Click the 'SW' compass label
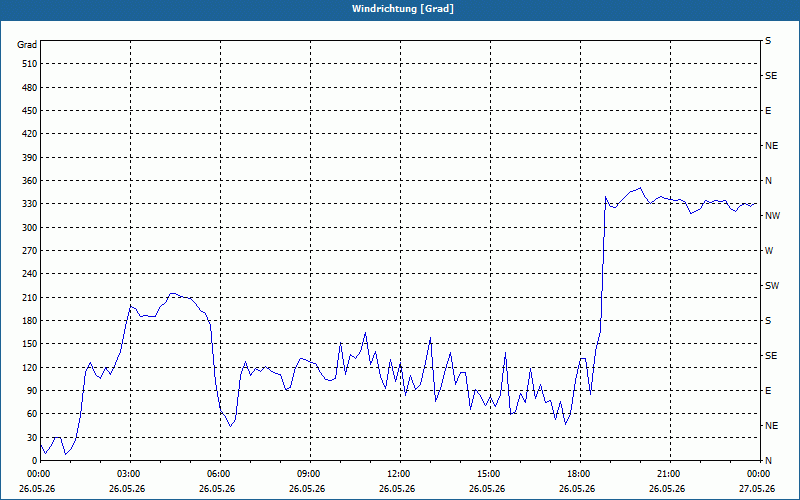 772,286
